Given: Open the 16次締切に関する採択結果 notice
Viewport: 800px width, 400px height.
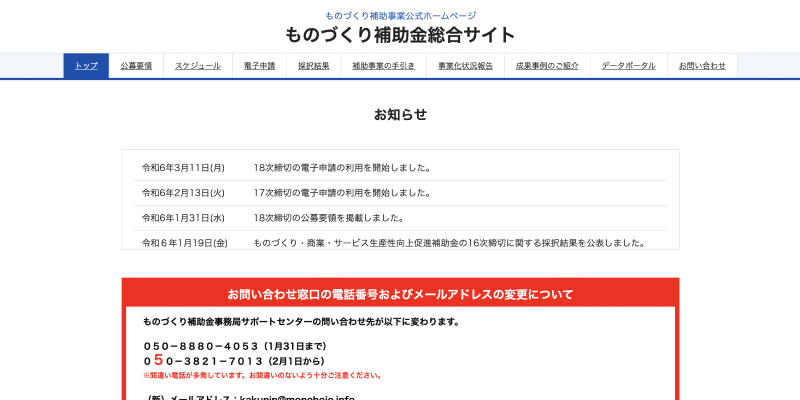Looking at the screenshot, I should (x=449, y=243).
